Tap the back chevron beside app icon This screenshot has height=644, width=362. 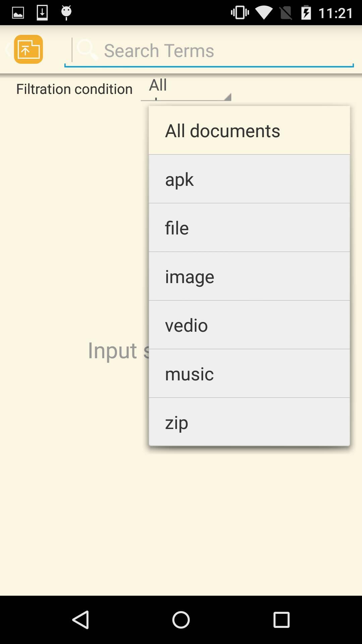click(x=7, y=50)
